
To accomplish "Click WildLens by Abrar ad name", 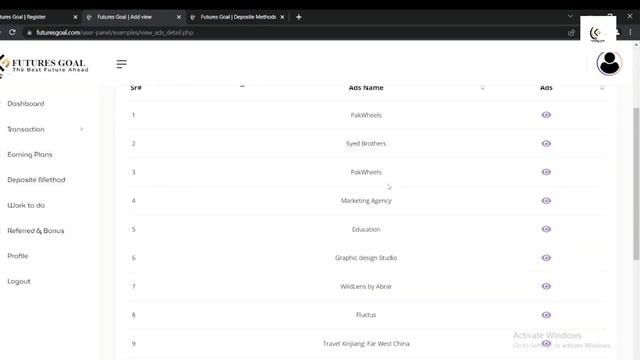I will coord(366,287).
